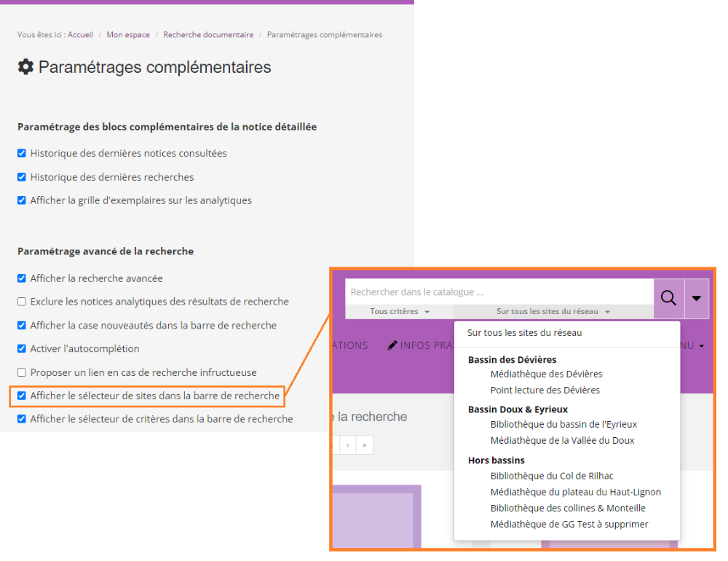
Task: Click the Recherche documentaire breadcrumb link
Action: click(x=208, y=35)
